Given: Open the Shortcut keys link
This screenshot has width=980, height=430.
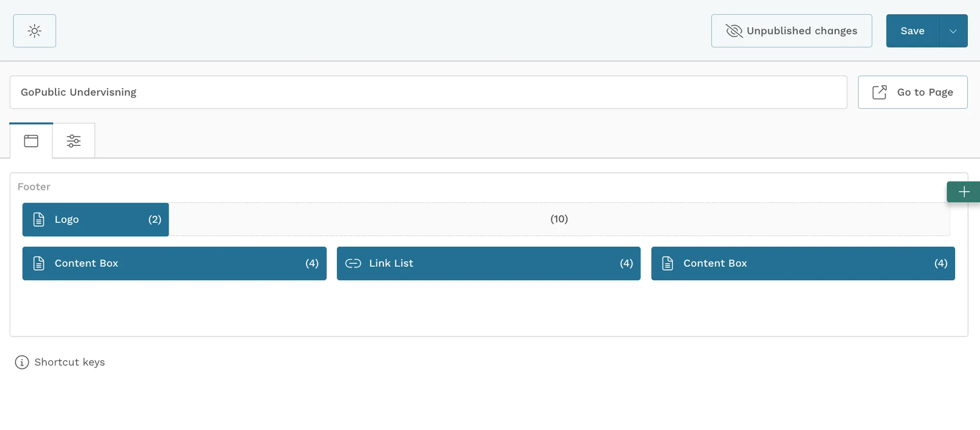Looking at the screenshot, I should coord(69,362).
